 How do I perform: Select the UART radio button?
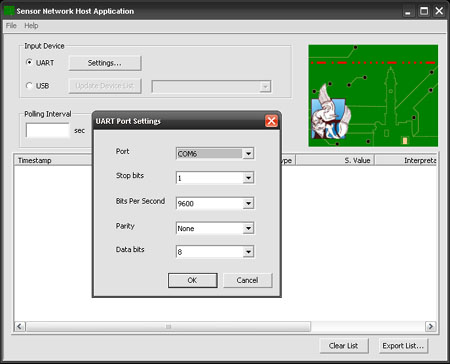(x=29, y=62)
